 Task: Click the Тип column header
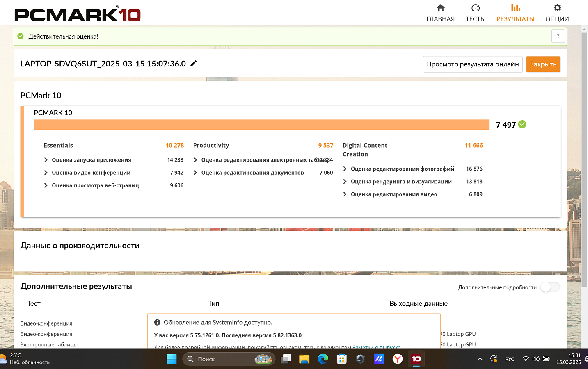[x=214, y=303]
